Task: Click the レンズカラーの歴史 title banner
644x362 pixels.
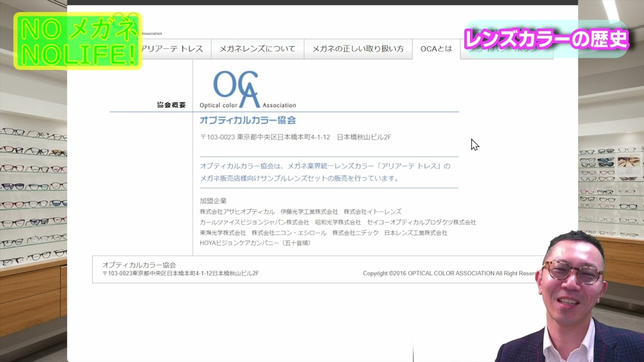Action: pyautogui.click(x=547, y=39)
